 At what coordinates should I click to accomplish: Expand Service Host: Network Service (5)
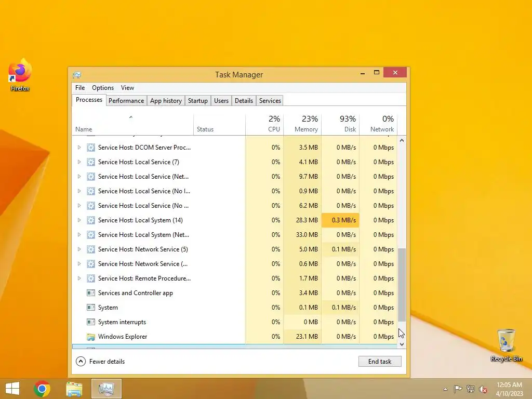pos(79,249)
